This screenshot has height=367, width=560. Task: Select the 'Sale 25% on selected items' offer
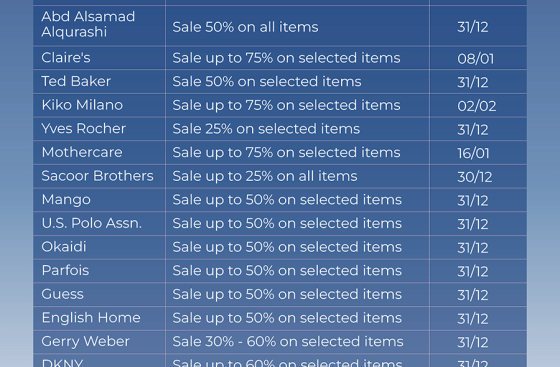click(266, 129)
